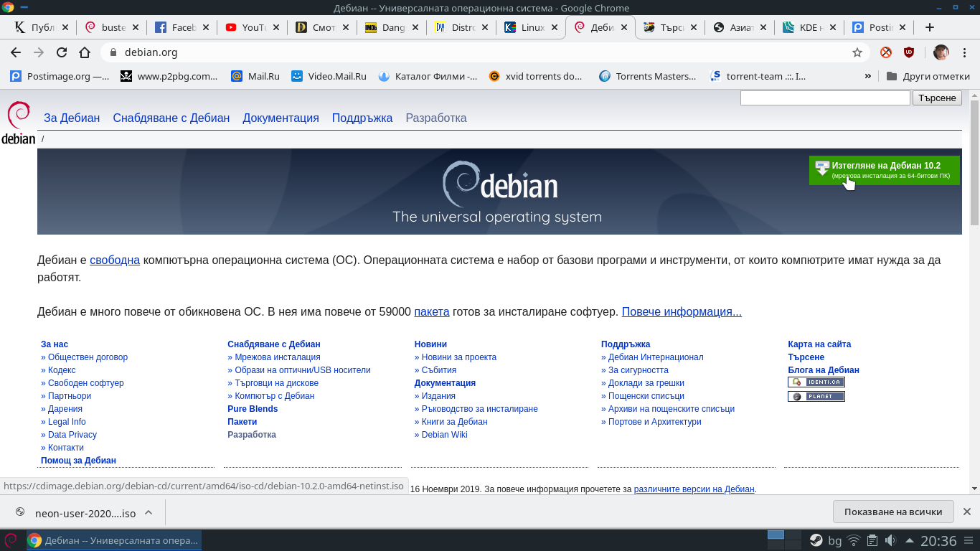Open the Повече информация link
980x551 pixels.
(682, 311)
